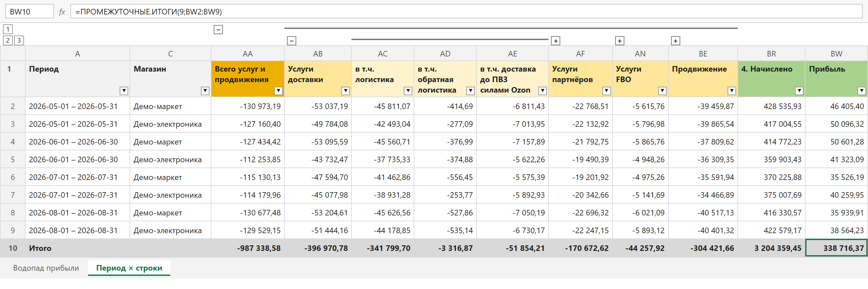The height and width of the screenshot is (289, 868).
Task: Select column header AA
Action: click(248, 54)
